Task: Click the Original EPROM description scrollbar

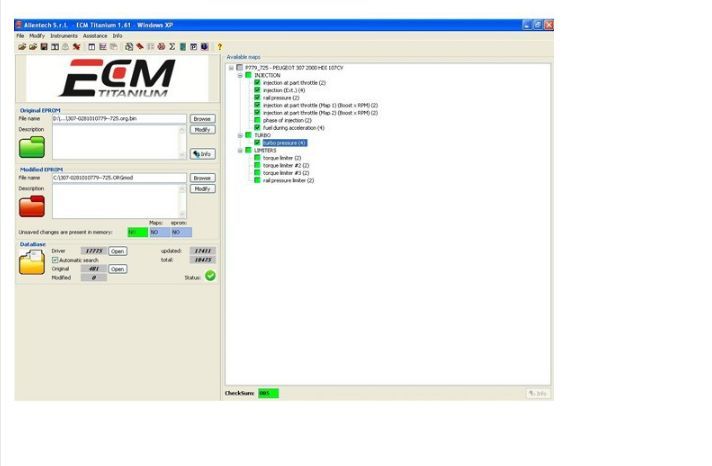Action: pos(182,142)
